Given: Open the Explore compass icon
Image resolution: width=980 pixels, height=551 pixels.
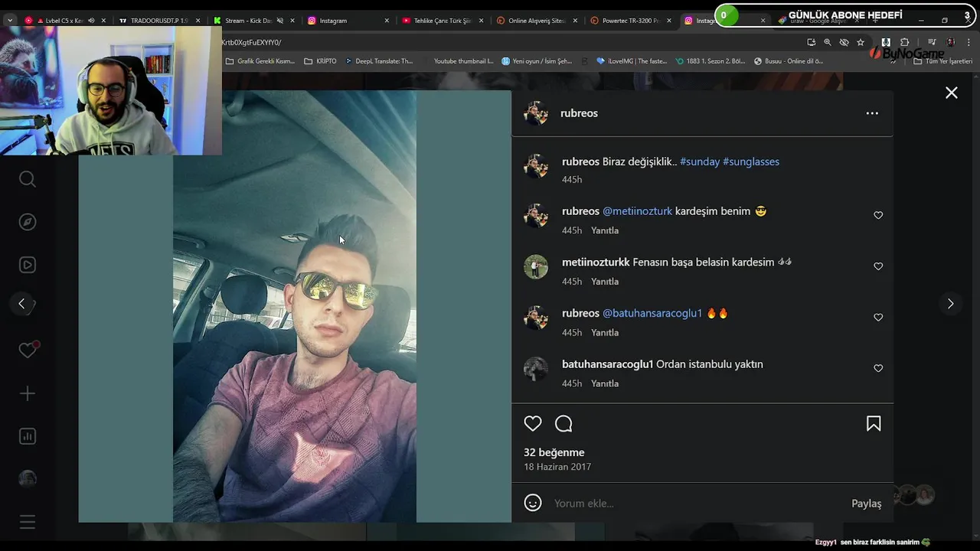Looking at the screenshot, I should tap(28, 222).
